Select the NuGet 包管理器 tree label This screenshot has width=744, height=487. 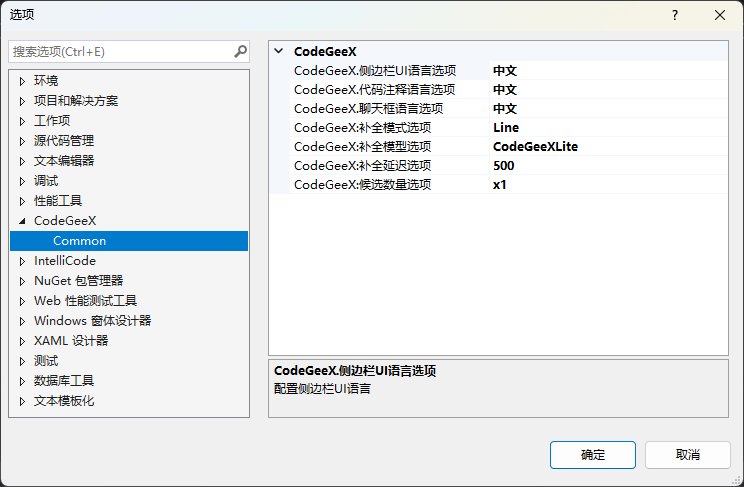(79, 281)
